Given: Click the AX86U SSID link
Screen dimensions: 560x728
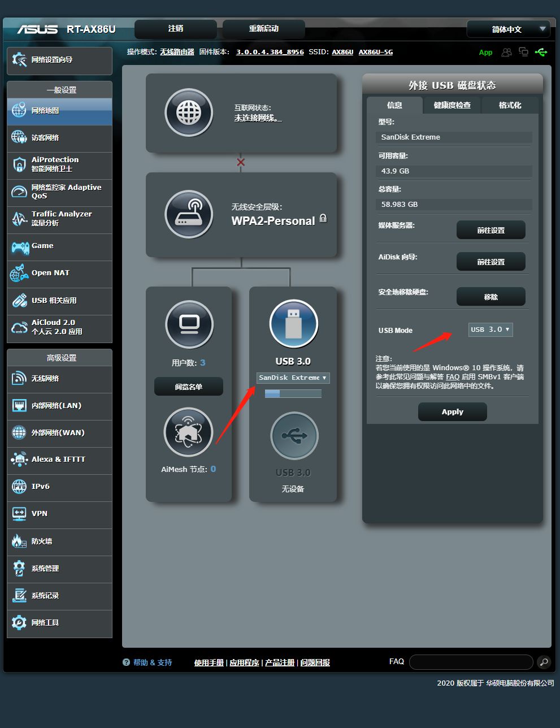Looking at the screenshot, I should 342,52.
